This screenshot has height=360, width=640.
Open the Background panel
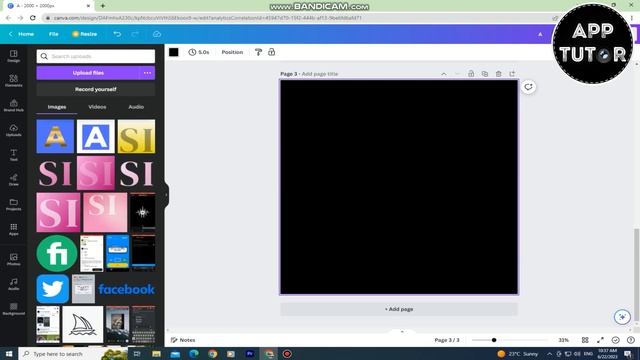(x=13, y=309)
